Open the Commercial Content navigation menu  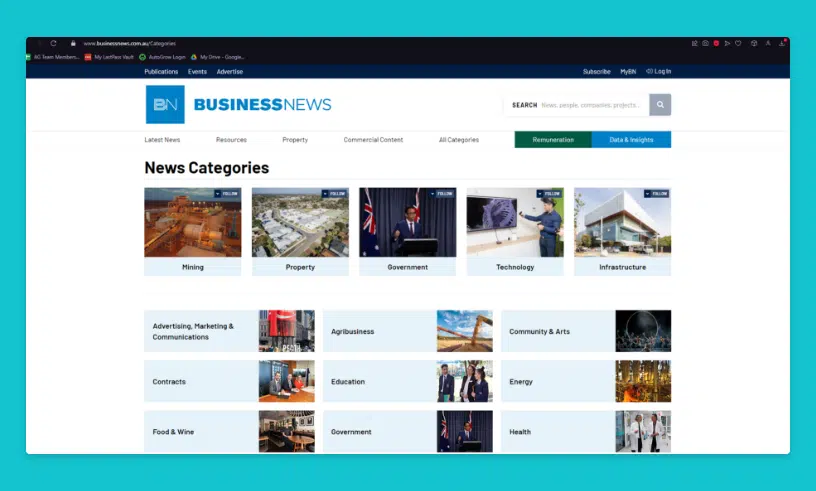pos(373,140)
